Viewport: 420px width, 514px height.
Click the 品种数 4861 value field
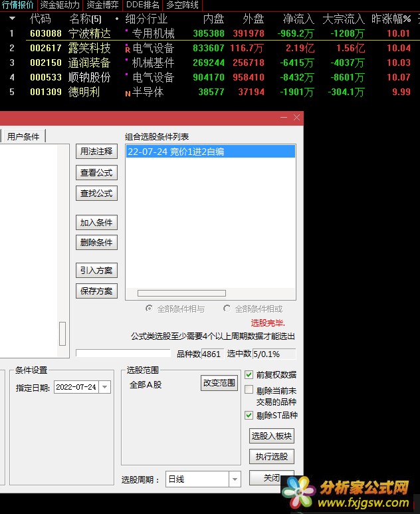[x=212, y=354]
